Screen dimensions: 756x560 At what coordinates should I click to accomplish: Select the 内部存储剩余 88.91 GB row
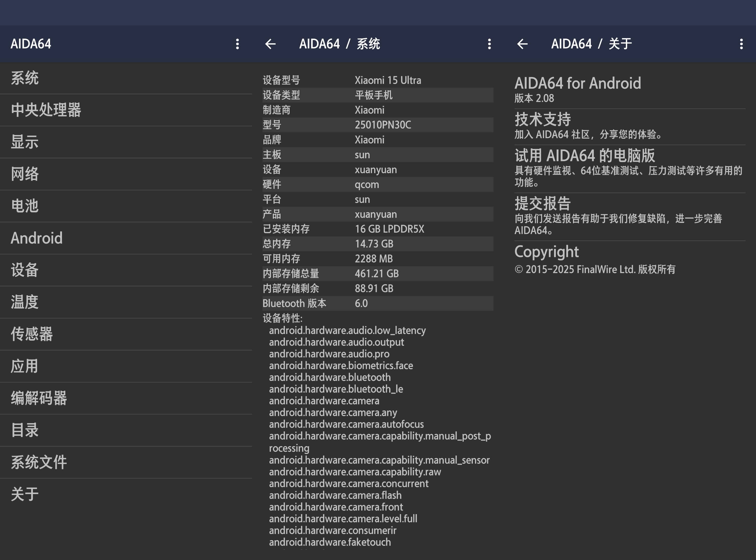378,289
